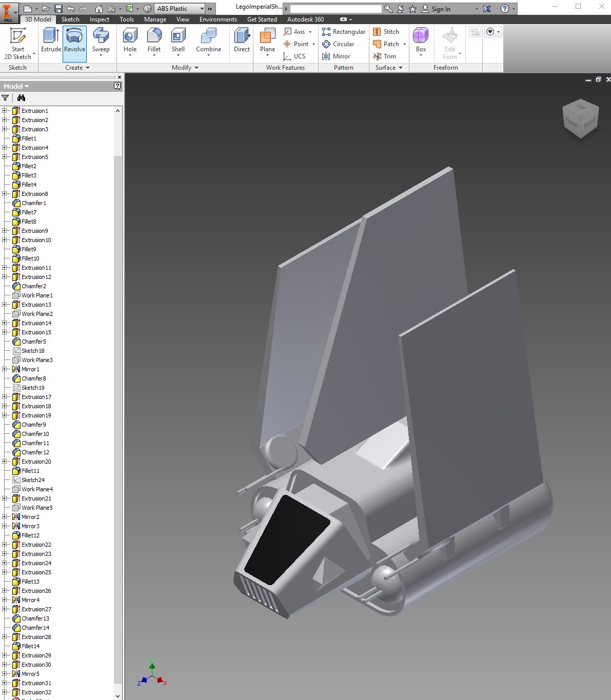Expand the Model browser dropdown

(x=16, y=86)
